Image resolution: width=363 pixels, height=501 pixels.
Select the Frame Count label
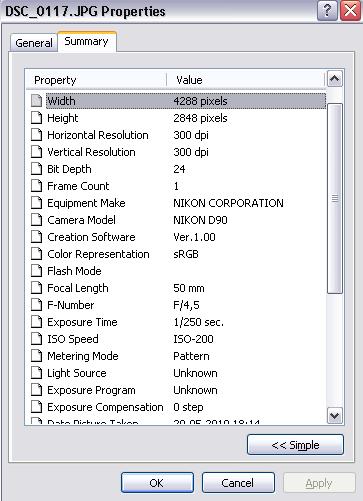78,186
